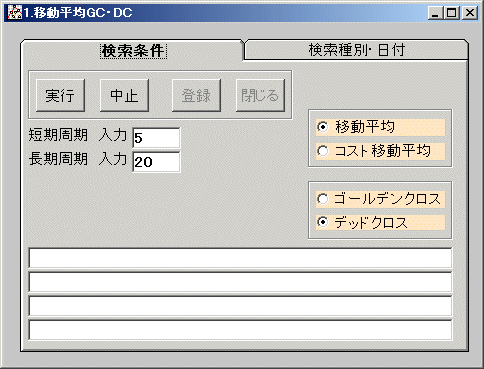484x369 pixels.
Task: Switch to the 検索条件 tab
Action: tap(133, 51)
